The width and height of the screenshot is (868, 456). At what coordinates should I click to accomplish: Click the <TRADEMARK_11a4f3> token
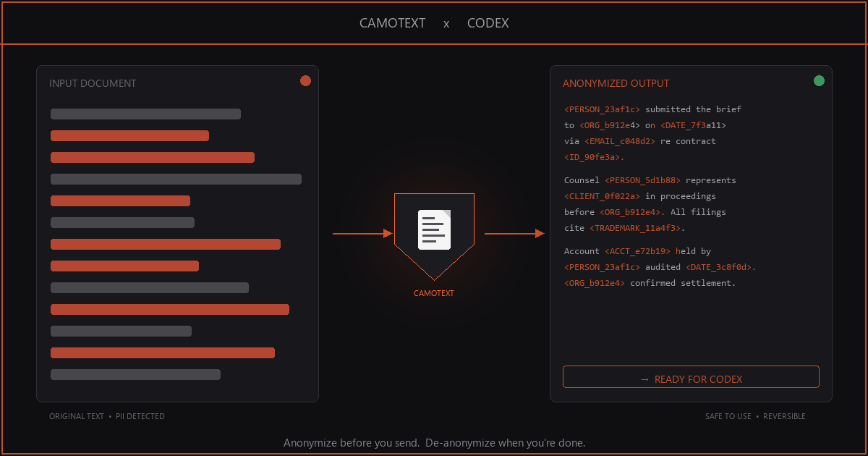coord(635,228)
